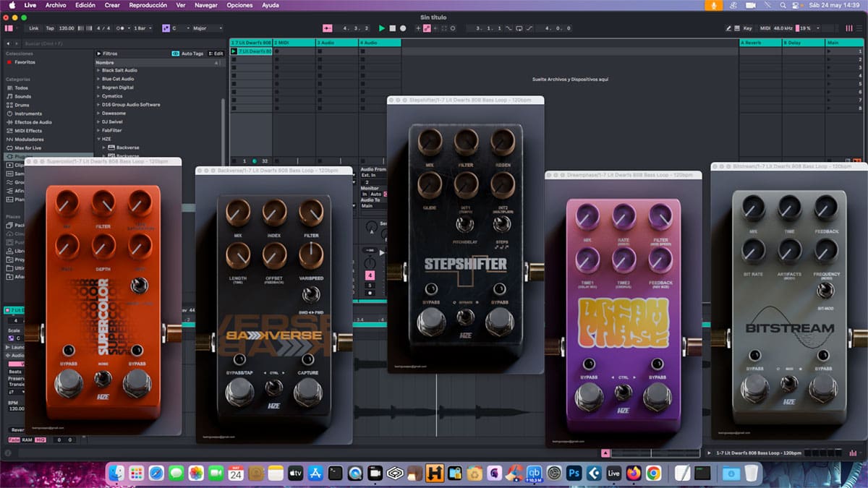868x488 pixels.
Task: Select the 2 MIDI track header
Action: tap(293, 43)
